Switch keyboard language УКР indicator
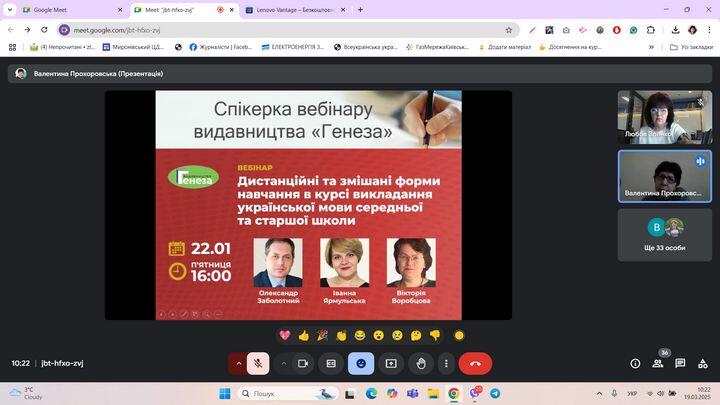This screenshot has width=720, height=405. click(x=632, y=394)
